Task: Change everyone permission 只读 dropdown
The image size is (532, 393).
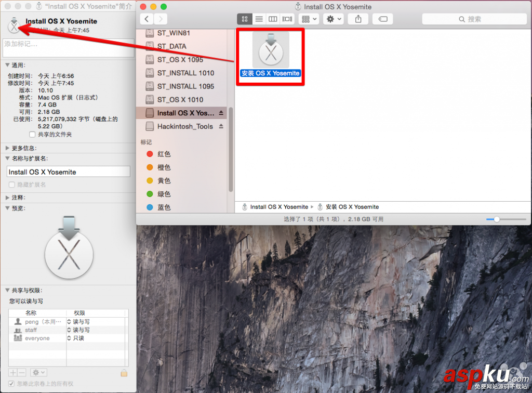Action: pos(76,338)
